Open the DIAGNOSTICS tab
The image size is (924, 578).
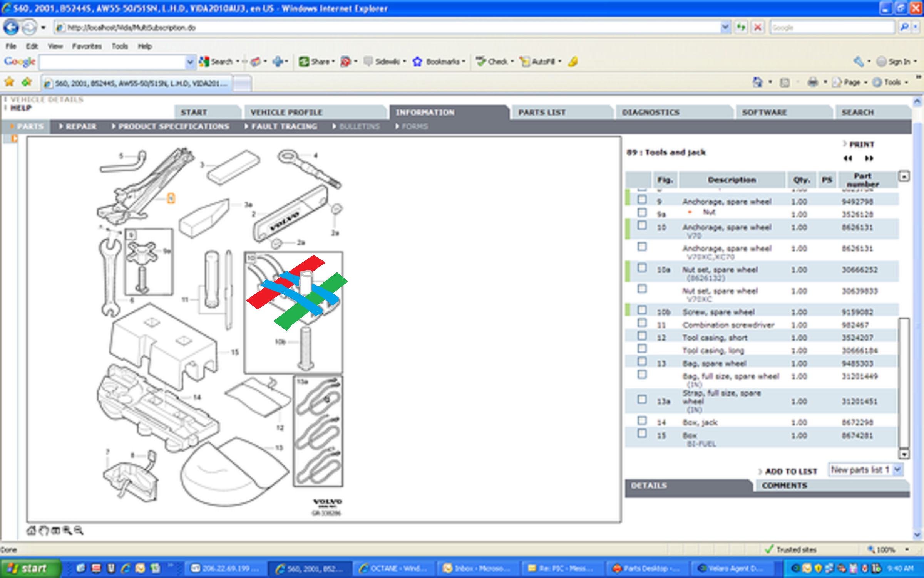(651, 112)
